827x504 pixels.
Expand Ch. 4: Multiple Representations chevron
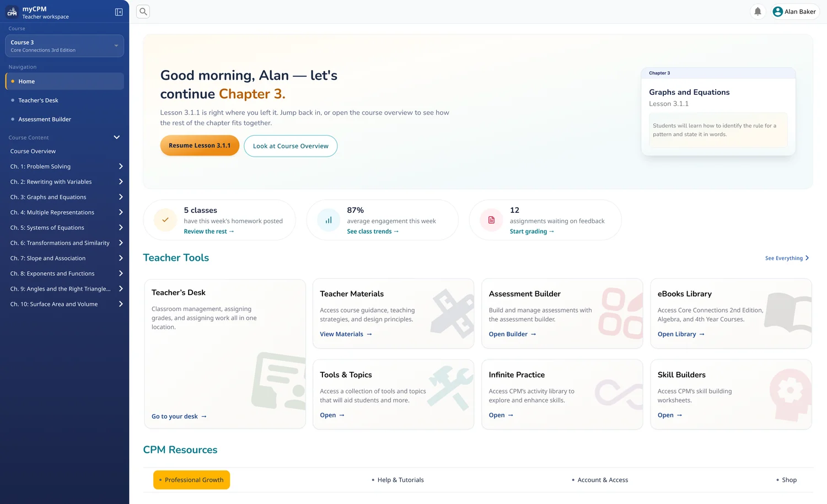point(121,212)
